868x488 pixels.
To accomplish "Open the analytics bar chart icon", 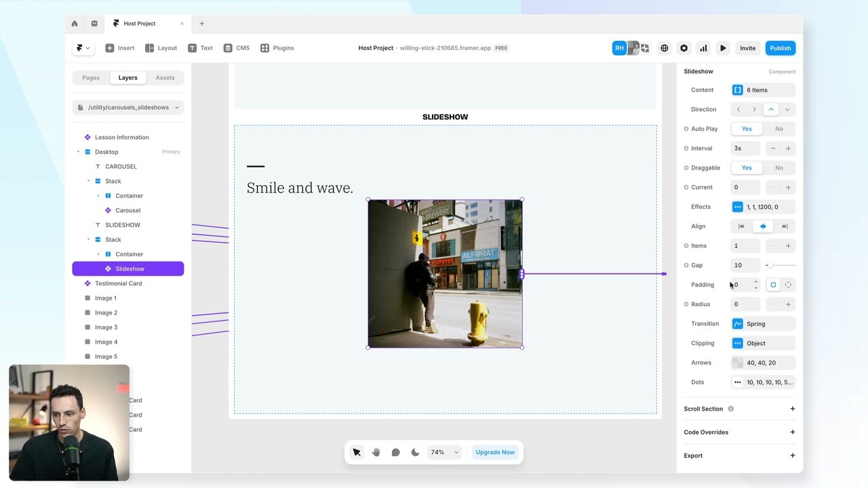I will (x=703, y=48).
